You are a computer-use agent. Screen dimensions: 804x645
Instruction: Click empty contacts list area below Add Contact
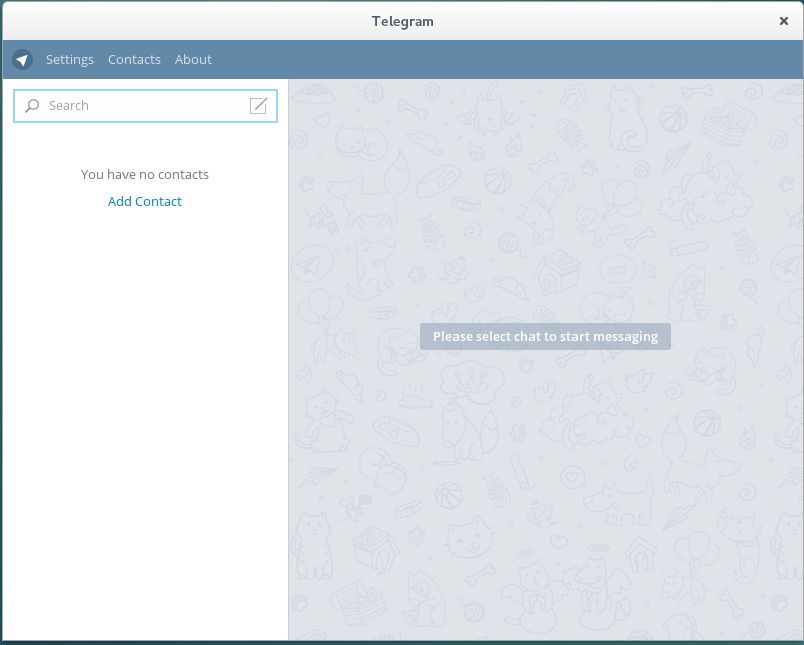click(145, 410)
